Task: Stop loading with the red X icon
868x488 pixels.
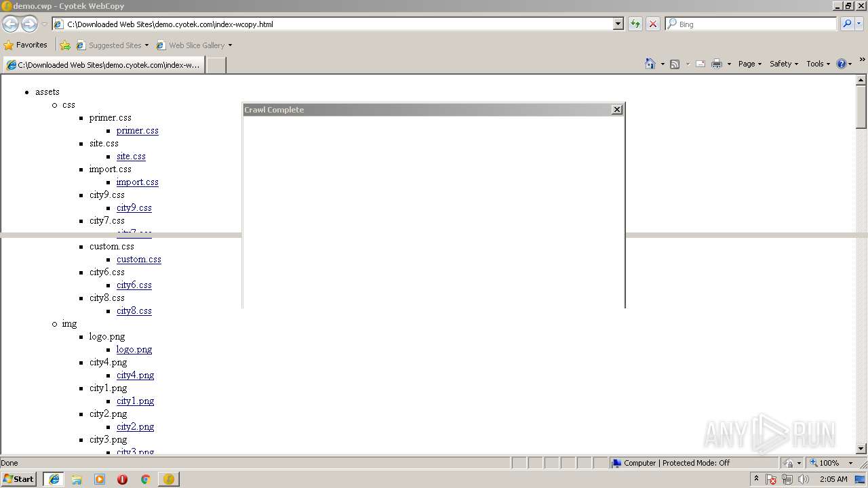Action: pyautogui.click(x=653, y=24)
